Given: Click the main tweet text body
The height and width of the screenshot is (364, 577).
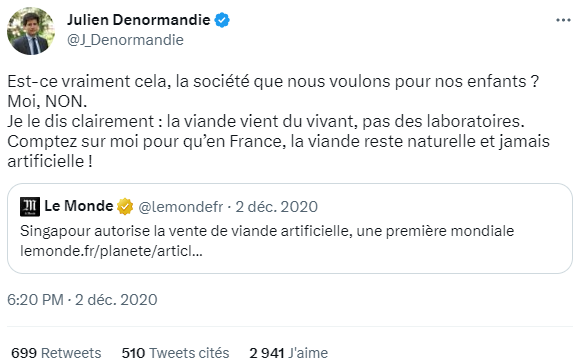Looking at the screenshot, I should (x=279, y=121).
